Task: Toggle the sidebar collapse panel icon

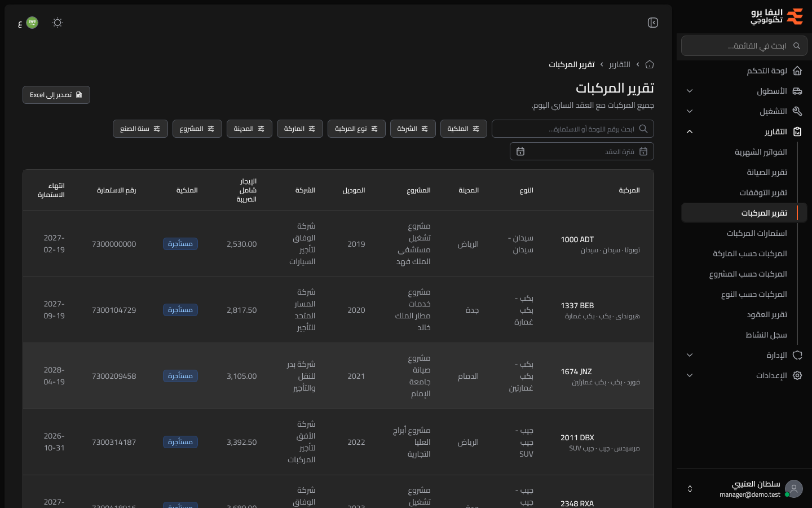Action: point(653,23)
